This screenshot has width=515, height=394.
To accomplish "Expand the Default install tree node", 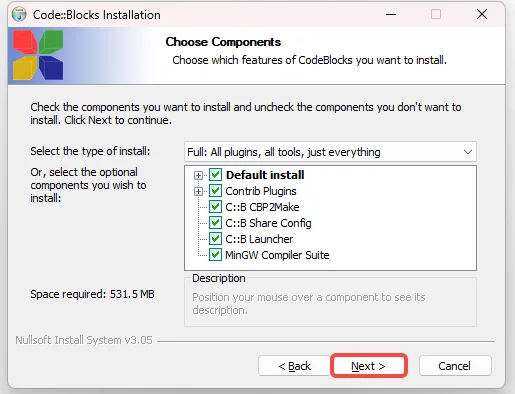I will pyautogui.click(x=198, y=175).
